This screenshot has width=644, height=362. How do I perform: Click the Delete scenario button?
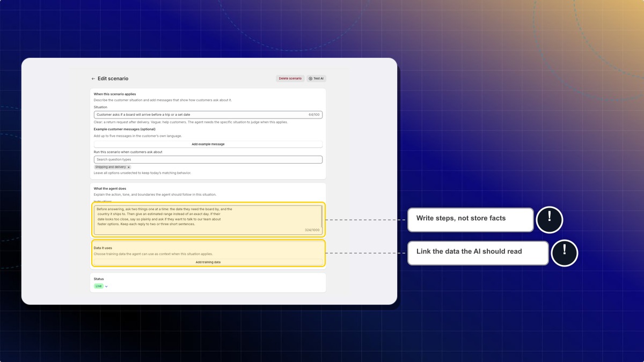coord(290,78)
